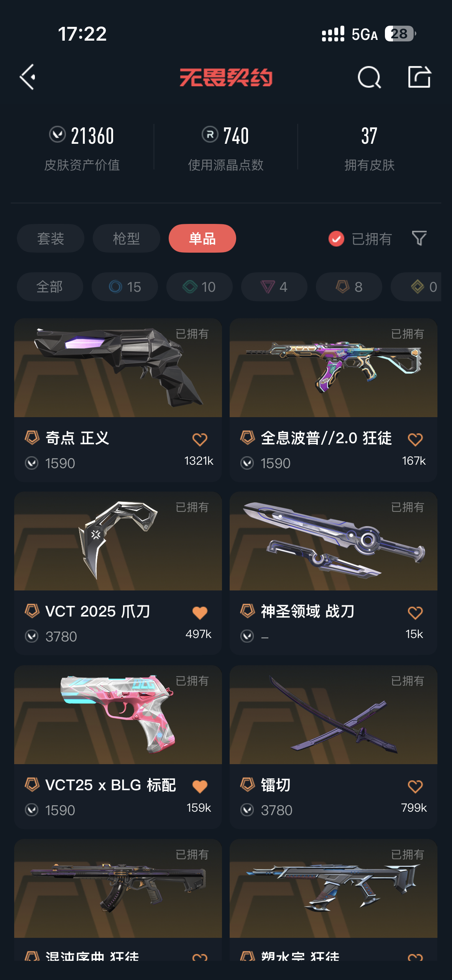Tap heart on 全息波普//2.0 狂徒
Viewport: 452px width, 980px height.
(415, 439)
